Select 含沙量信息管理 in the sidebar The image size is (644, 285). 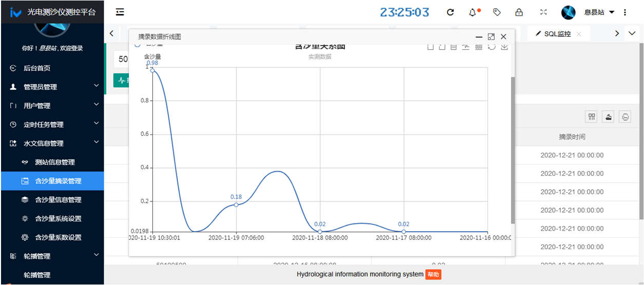point(58,199)
